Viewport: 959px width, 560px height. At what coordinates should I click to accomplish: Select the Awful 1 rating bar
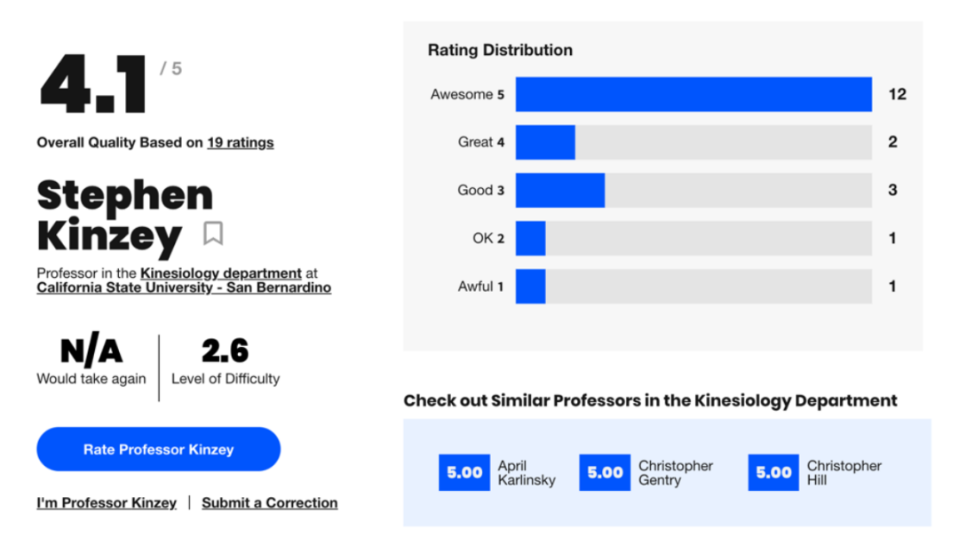click(x=693, y=286)
